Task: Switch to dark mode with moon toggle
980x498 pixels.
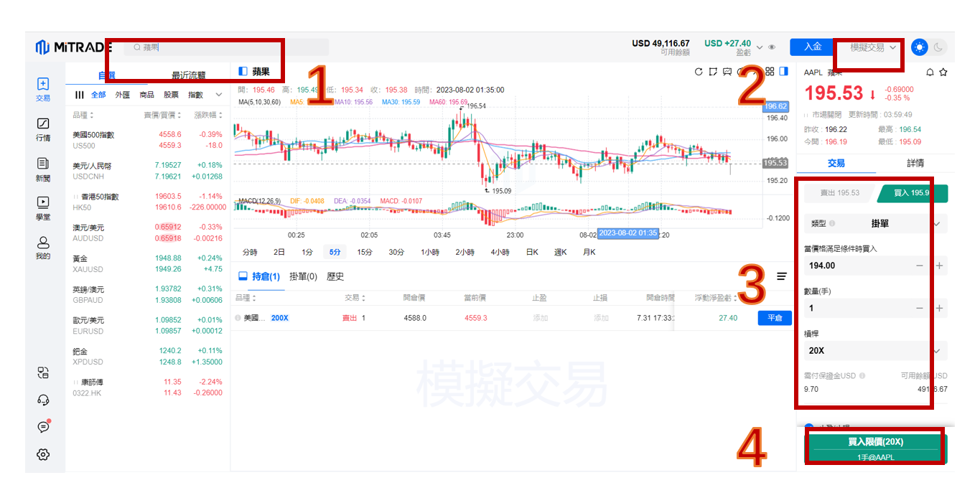Action: tap(938, 47)
